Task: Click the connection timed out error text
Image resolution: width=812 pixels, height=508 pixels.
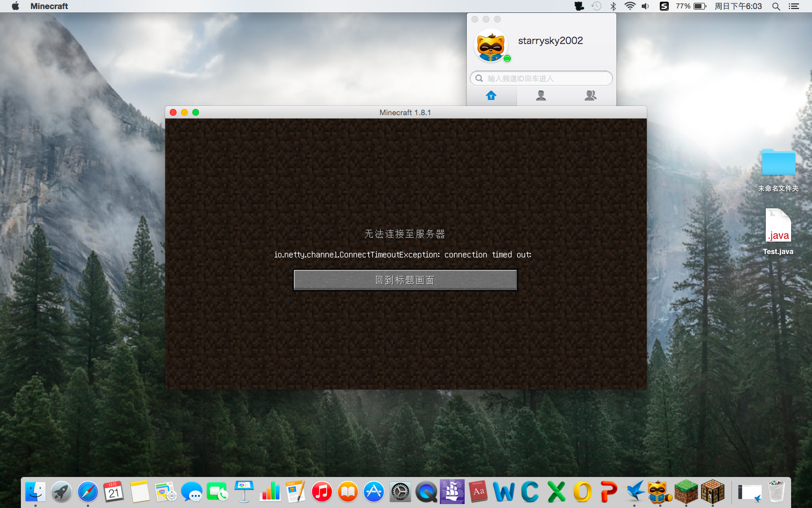Action: coord(403,255)
